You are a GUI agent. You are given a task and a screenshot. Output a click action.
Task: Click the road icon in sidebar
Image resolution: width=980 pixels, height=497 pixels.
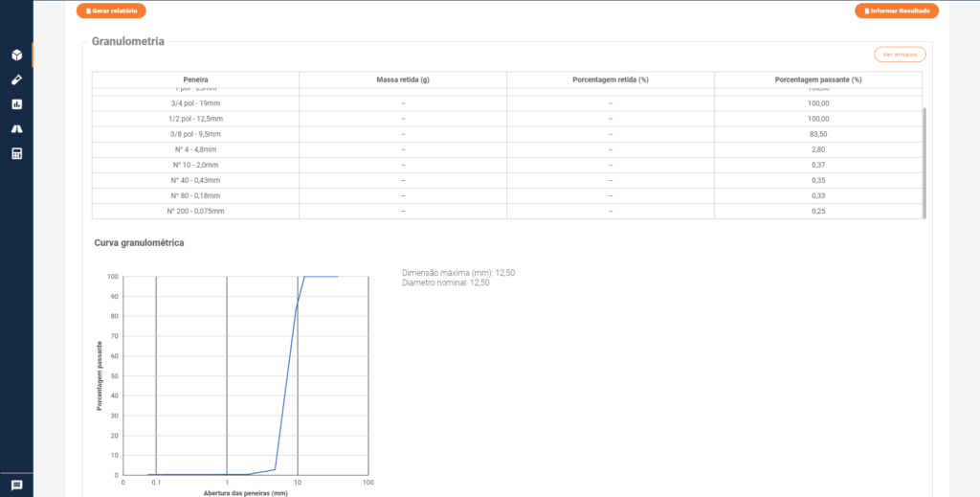coord(16,128)
